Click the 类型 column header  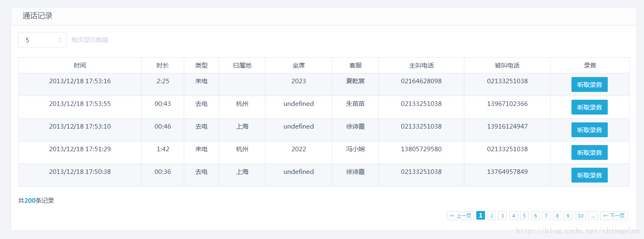[201, 66]
